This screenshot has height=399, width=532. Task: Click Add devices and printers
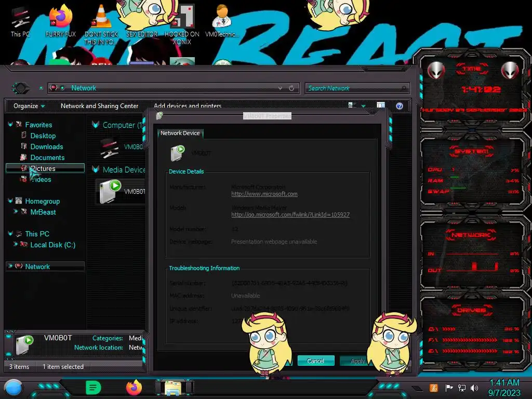pyautogui.click(x=187, y=106)
